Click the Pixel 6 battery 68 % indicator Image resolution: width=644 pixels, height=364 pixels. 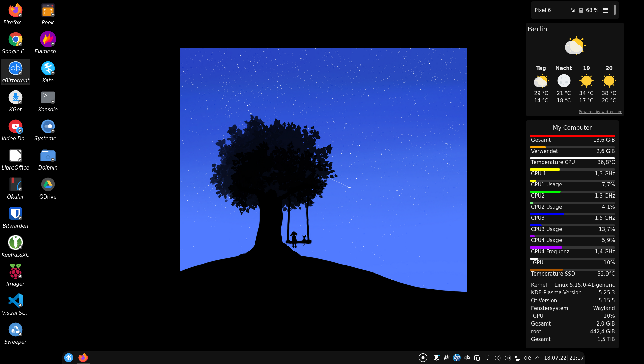click(589, 10)
